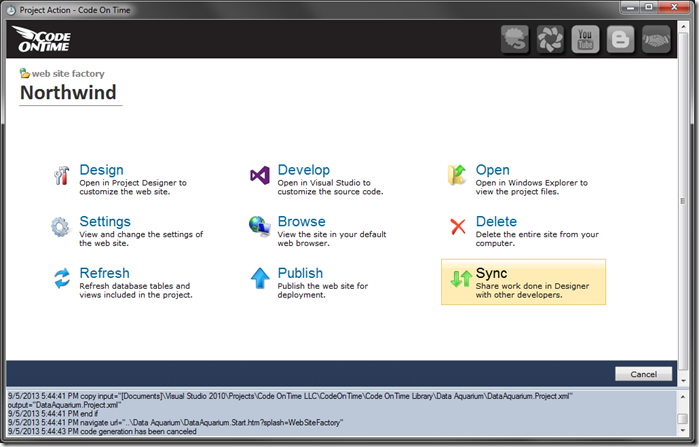Click the log pane scrollbar thumb

coord(683,419)
